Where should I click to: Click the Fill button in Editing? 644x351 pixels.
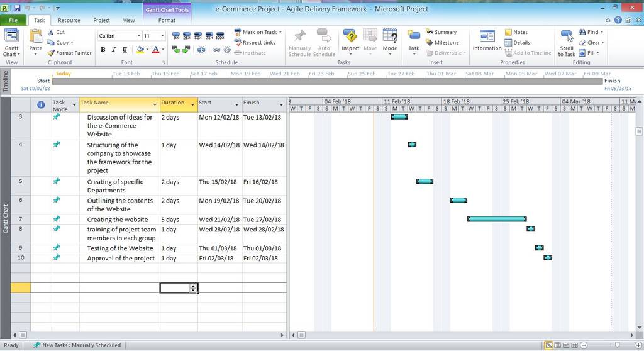[589, 53]
